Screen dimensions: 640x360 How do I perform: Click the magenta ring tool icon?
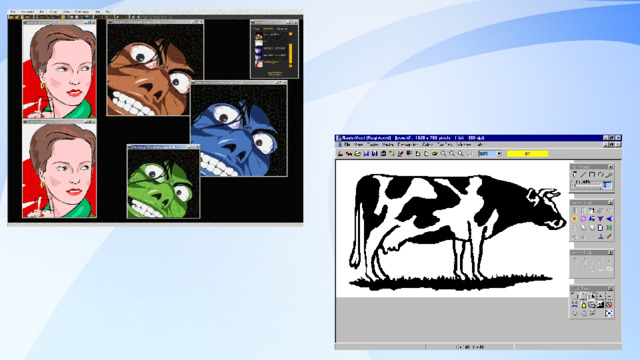click(583, 219)
